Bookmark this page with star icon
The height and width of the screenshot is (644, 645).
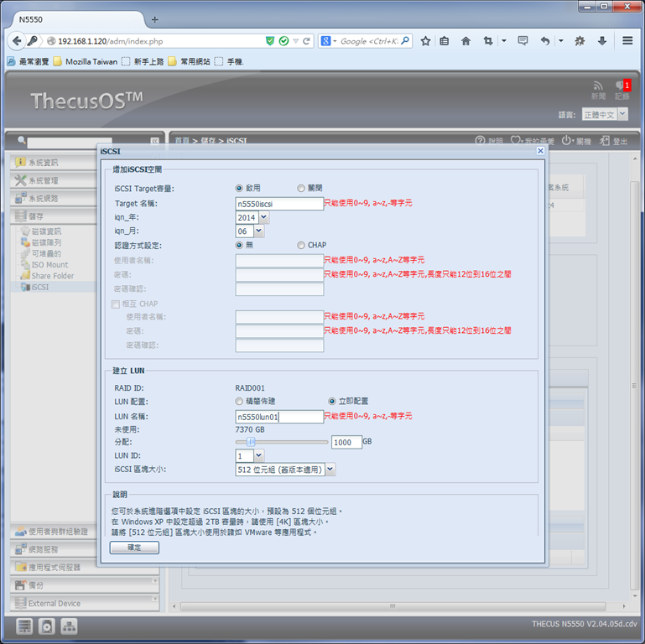coord(425,41)
